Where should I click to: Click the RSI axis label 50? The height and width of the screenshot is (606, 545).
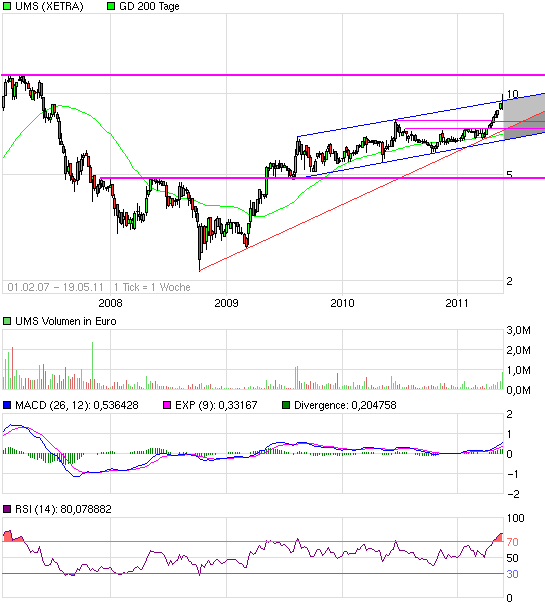513,558
